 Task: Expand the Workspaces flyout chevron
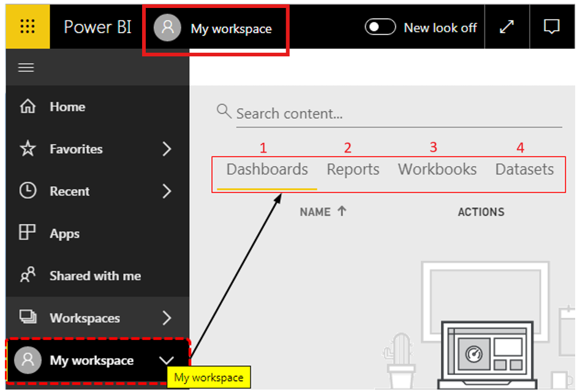click(167, 318)
